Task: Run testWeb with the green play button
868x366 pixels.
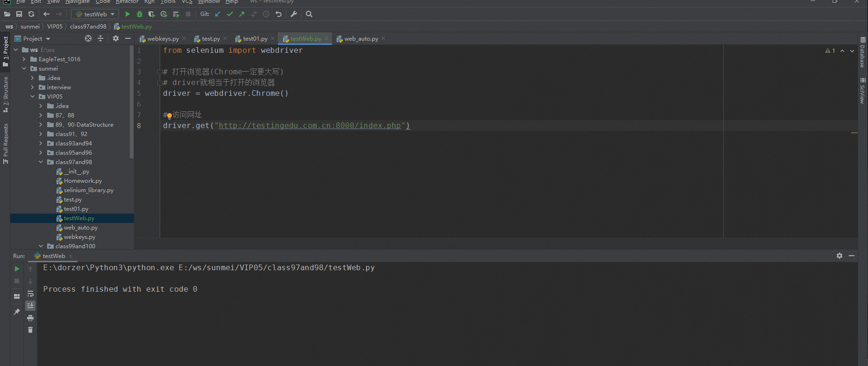Action: tap(127, 14)
